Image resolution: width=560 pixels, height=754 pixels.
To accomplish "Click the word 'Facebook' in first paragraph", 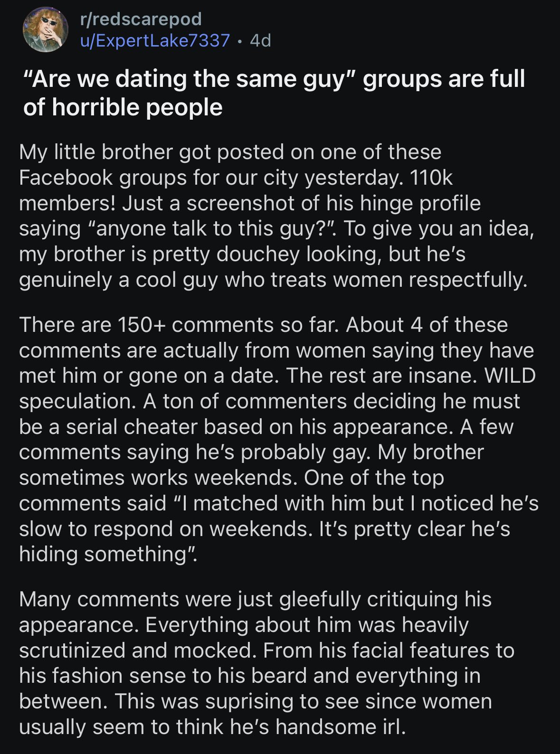I will click(66, 178).
